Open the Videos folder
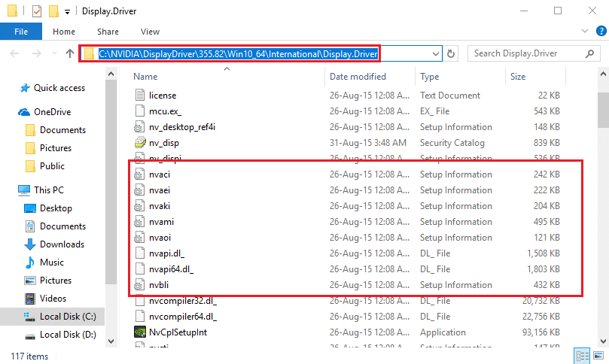 point(53,299)
